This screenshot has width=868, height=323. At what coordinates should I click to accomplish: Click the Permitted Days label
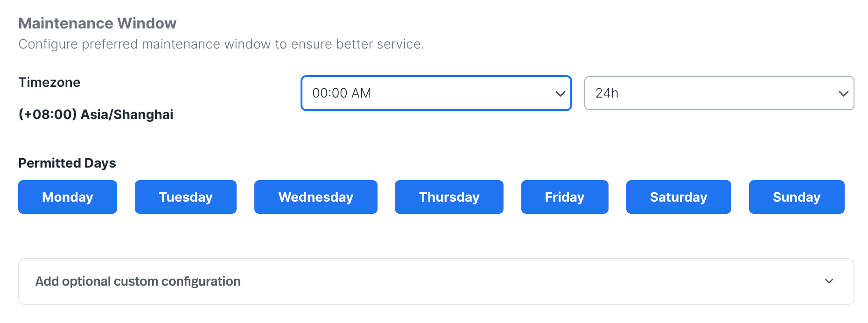67,163
